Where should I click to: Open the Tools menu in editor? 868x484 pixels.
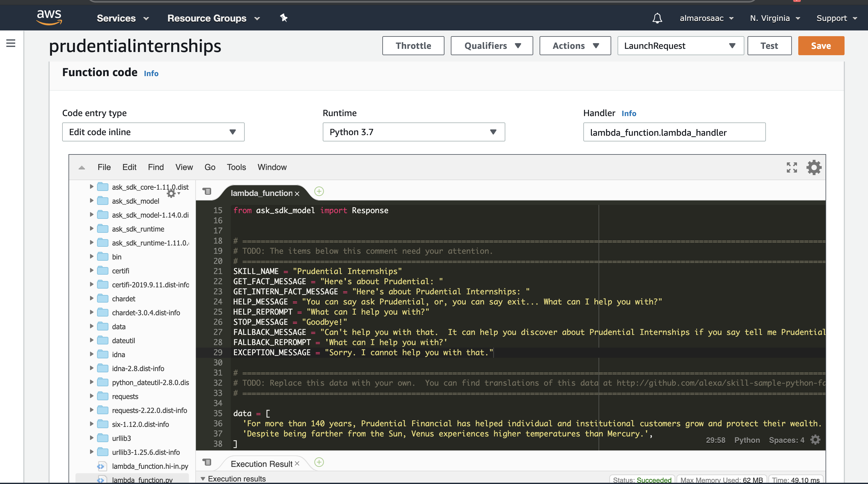coord(236,167)
